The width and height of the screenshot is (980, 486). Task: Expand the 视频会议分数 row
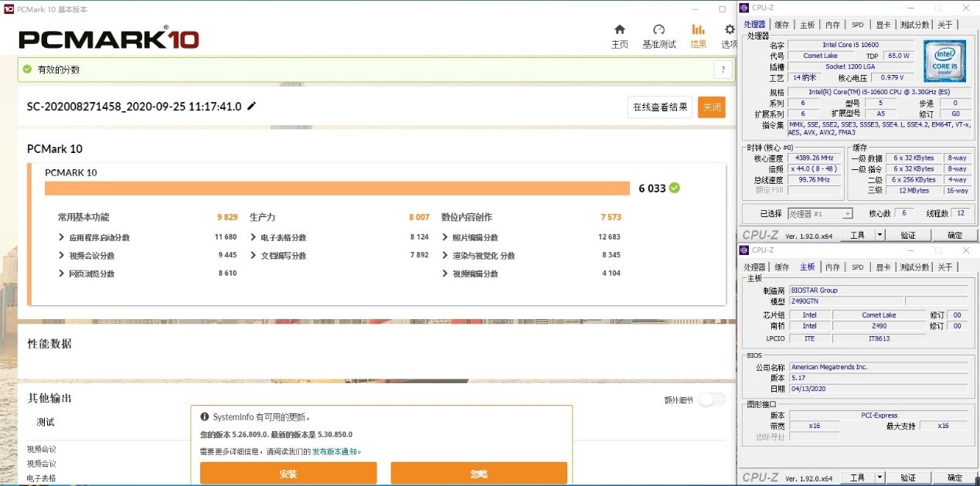coord(61,256)
